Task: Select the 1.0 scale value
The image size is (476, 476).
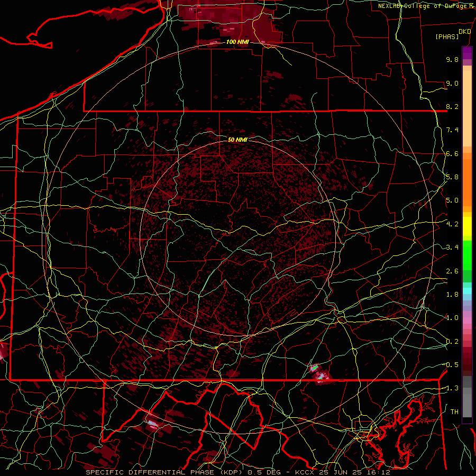Action: [452, 318]
